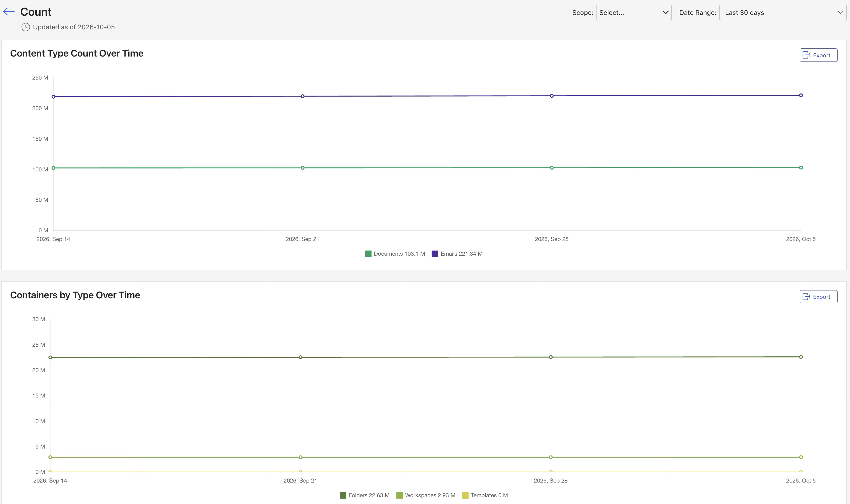850x504 pixels.
Task: Open the Scope select dropdown
Action: pyautogui.click(x=633, y=13)
